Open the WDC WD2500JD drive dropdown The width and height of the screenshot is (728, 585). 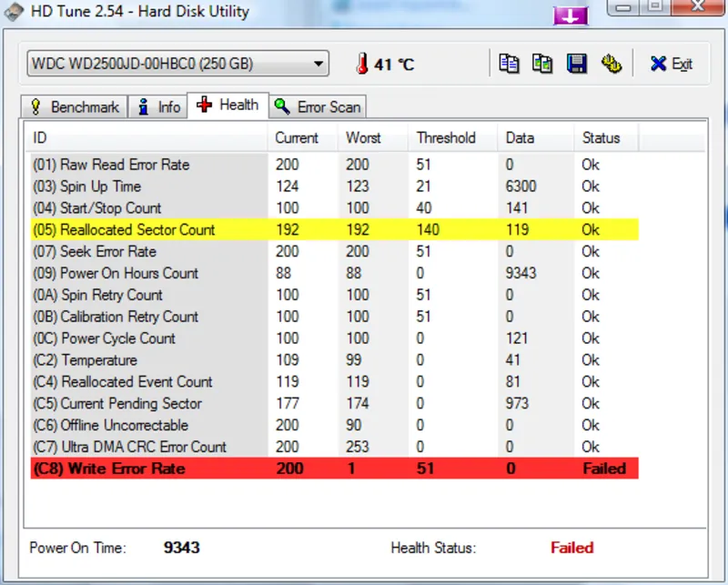point(177,64)
